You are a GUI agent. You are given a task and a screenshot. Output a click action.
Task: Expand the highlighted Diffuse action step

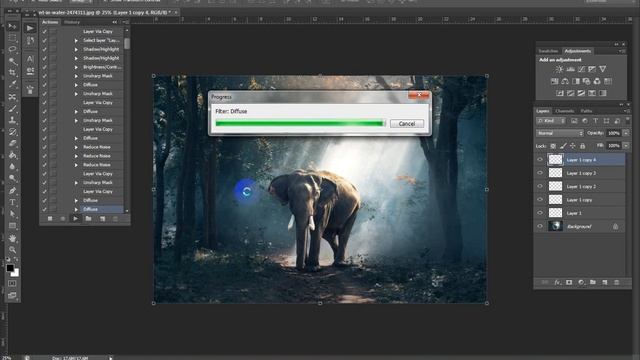pos(76,209)
